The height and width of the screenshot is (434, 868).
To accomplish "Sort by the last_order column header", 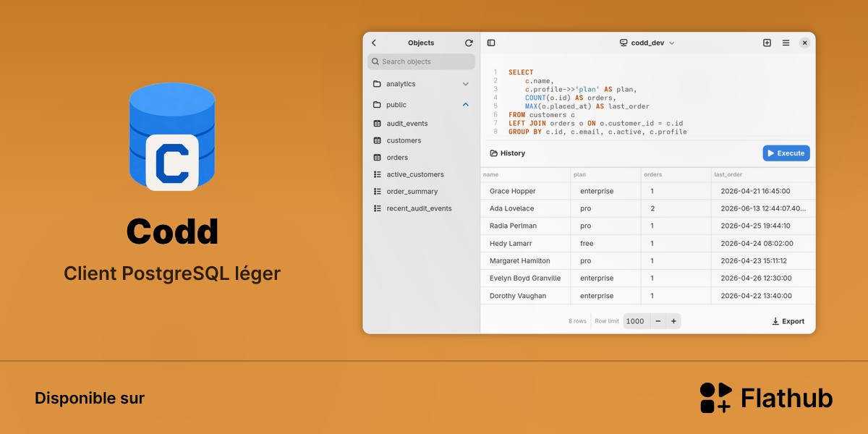I will coord(763,175).
